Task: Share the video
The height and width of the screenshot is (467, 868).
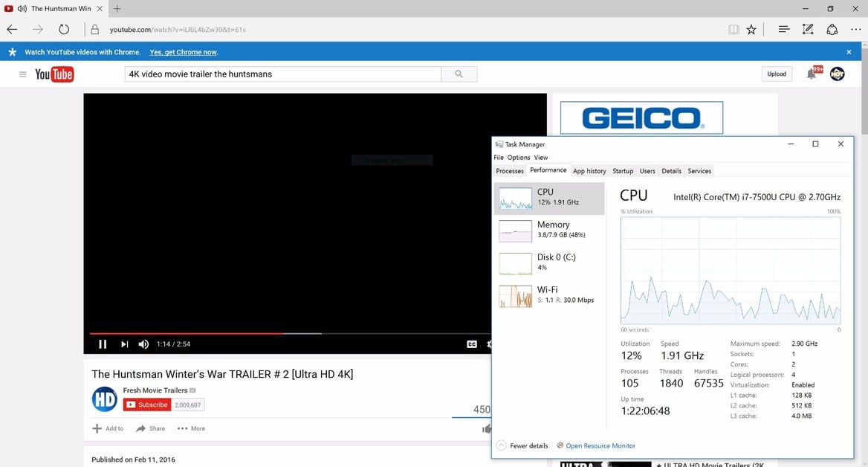Action: tap(151, 428)
